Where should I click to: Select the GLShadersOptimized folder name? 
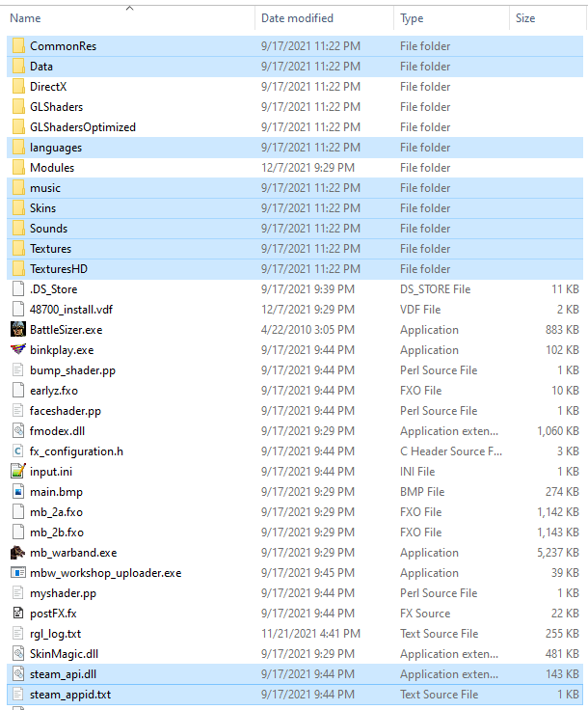tap(83, 127)
